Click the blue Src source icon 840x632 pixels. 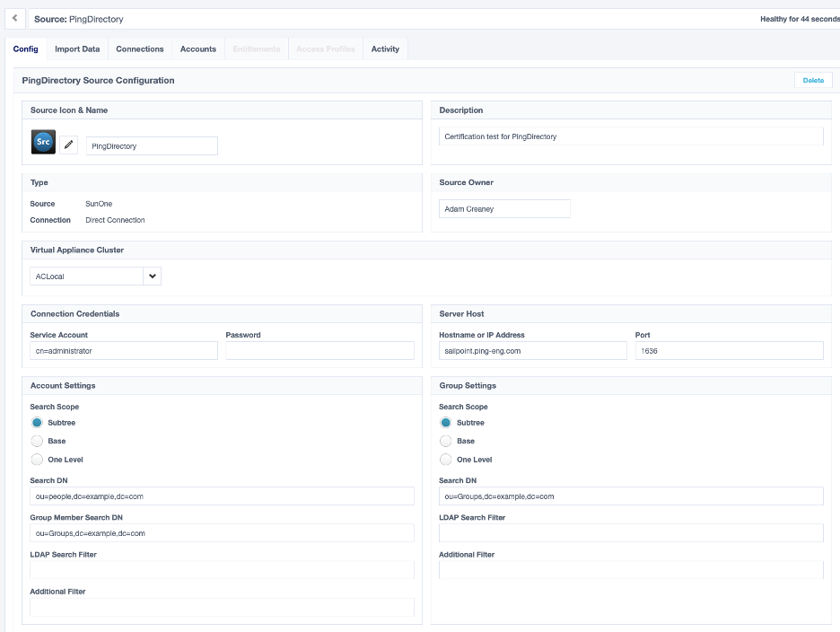(42, 141)
